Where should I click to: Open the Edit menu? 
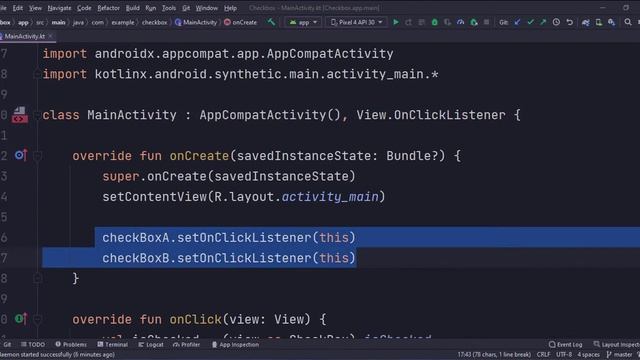pyautogui.click(x=18, y=8)
